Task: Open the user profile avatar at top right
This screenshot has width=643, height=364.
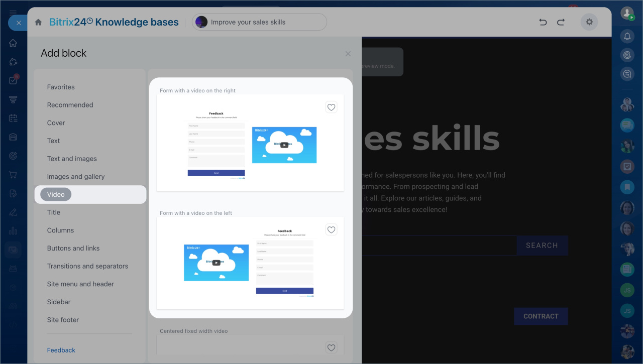Action: [627, 13]
